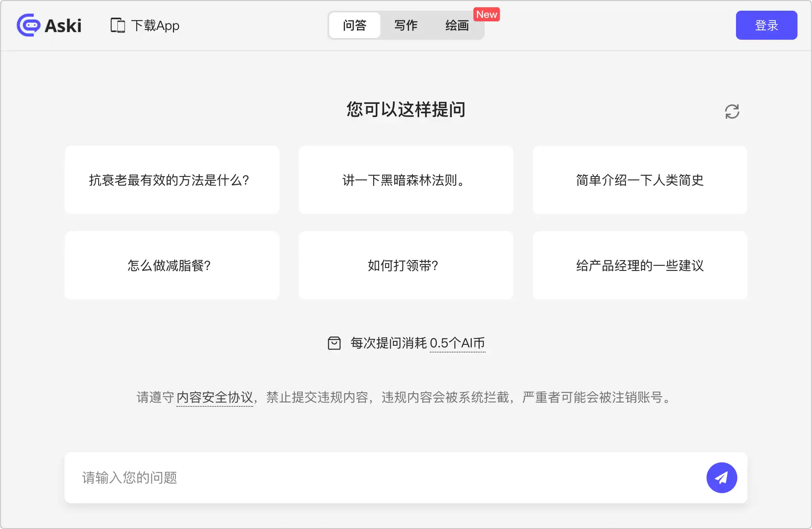Choose the question 怎么做减脂餐?
The width and height of the screenshot is (812, 529).
(172, 265)
